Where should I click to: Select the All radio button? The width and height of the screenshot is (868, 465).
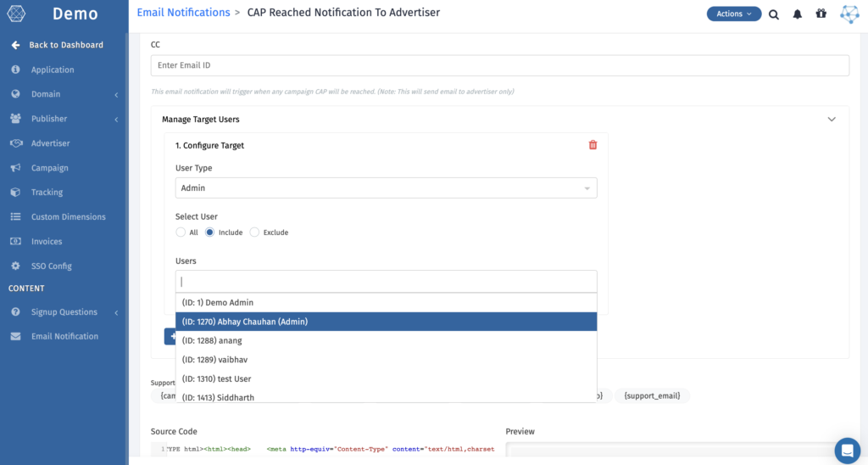point(181,232)
